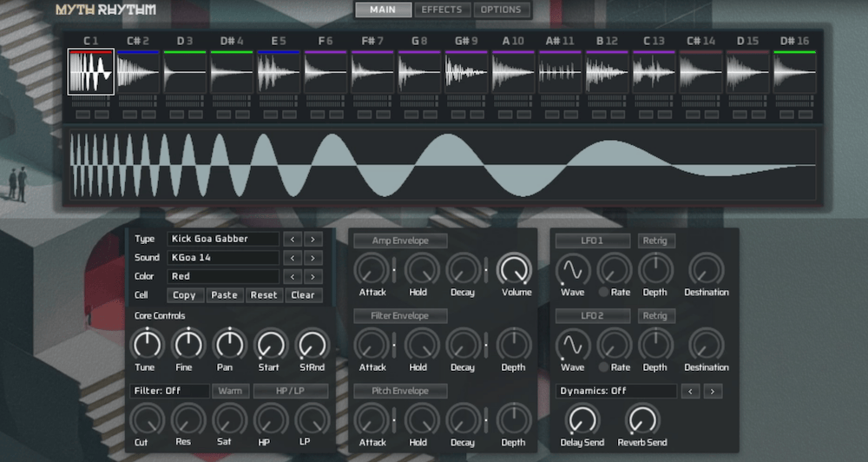Select the E 5 sample pad

point(279,72)
